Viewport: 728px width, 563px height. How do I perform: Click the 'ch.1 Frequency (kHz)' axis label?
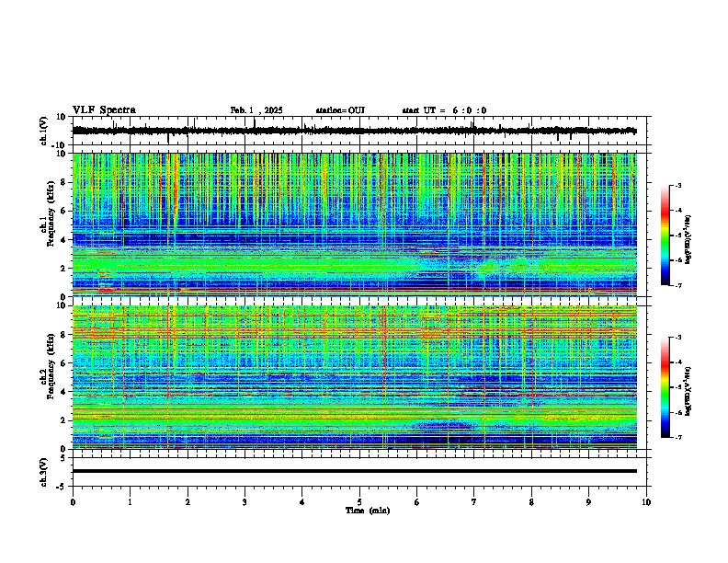(x=48, y=213)
